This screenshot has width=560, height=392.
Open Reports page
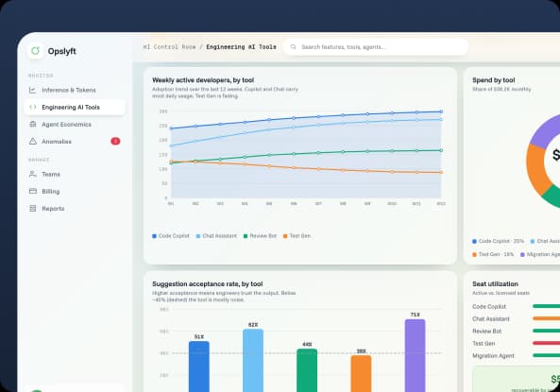coord(75,209)
